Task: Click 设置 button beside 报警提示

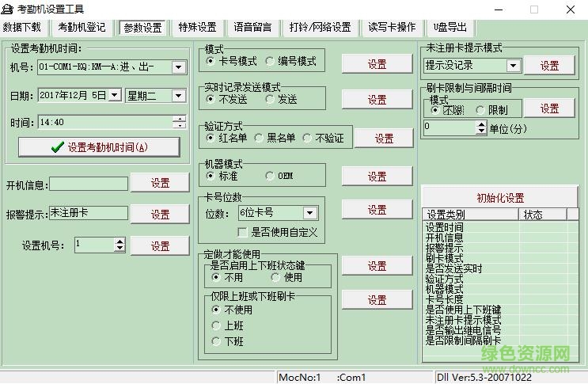Action: pyautogui.click(x=160, y=215)
